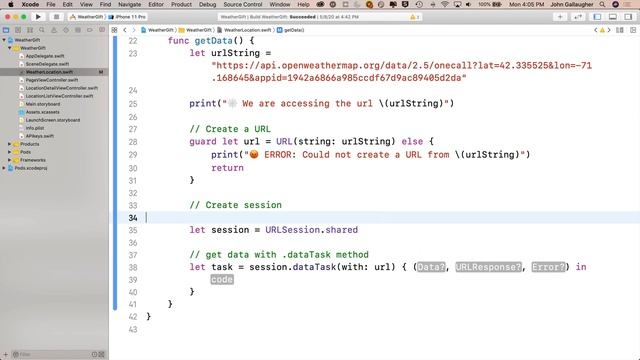
Task: Open the Report navigator tab
Action: [x=102, y=30]
